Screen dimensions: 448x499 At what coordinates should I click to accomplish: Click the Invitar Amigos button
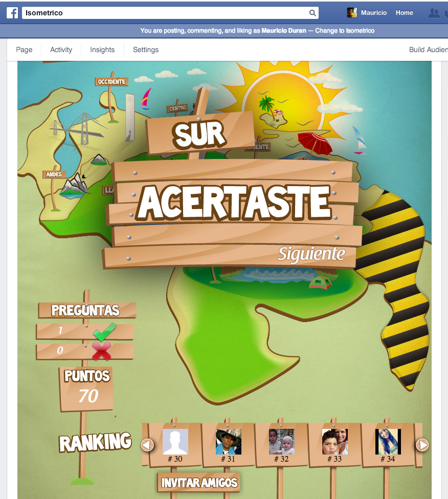click(199, 482)
